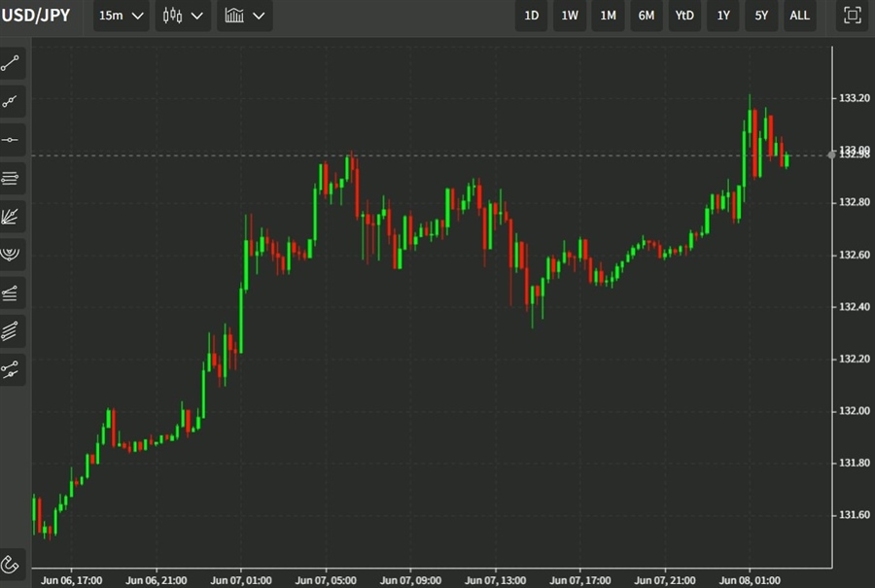Switch to 1W time range
This screenshot has width=875, height=588.
click(x=570, y=16)
